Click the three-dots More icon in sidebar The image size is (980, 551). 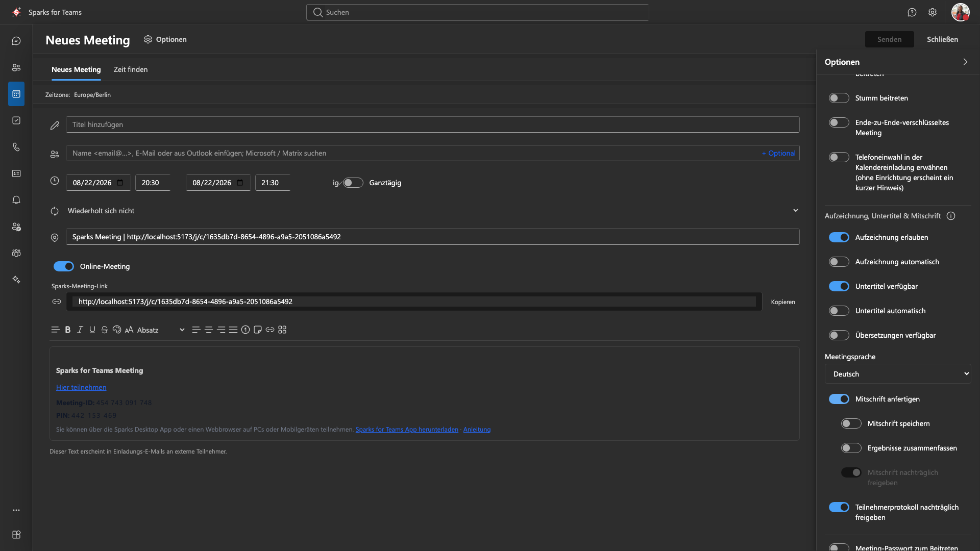tap(16, 510)
